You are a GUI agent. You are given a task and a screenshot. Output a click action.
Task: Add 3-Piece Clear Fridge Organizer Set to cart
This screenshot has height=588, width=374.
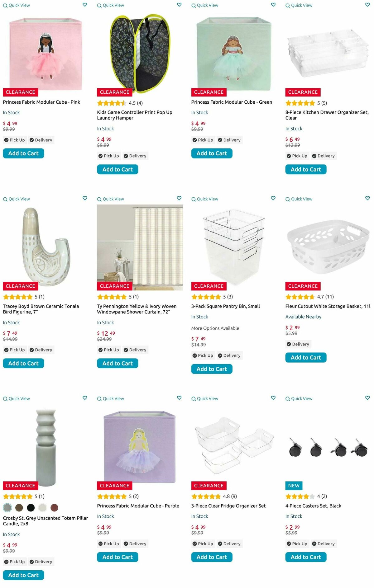212,557
